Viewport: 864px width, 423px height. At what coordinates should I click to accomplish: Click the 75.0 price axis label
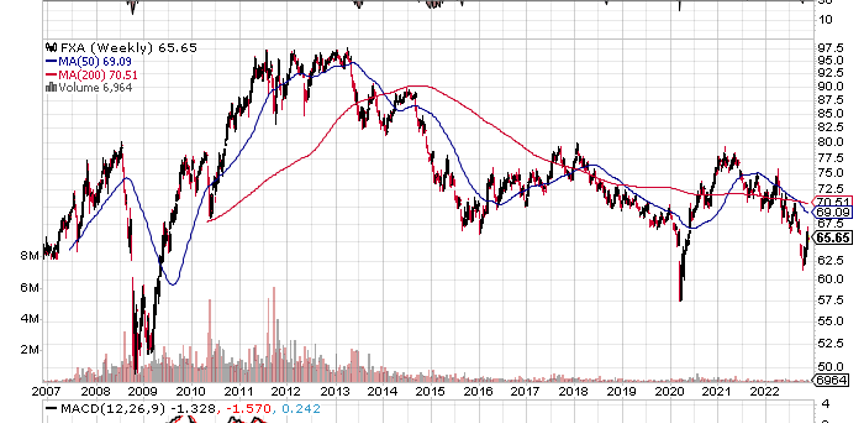[830, 172]
